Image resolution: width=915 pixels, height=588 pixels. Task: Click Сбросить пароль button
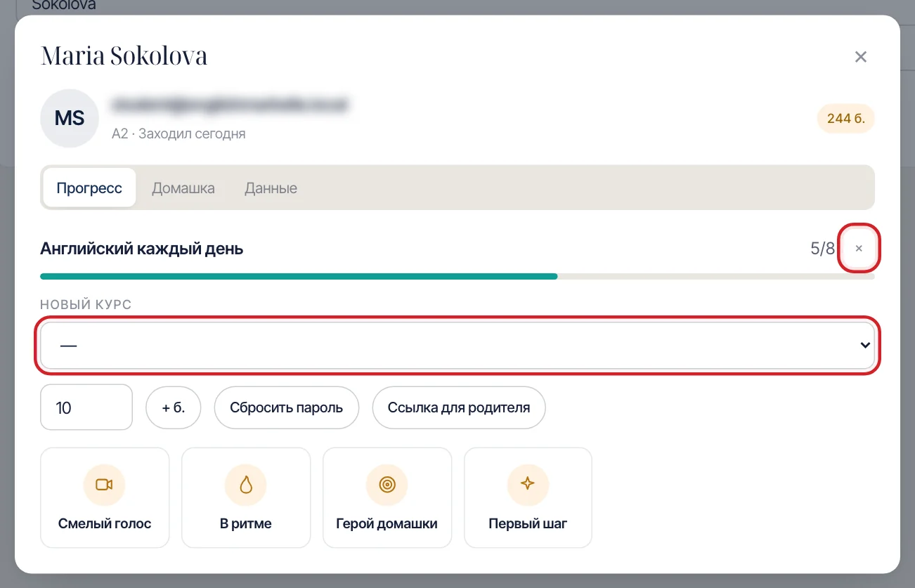click(287, 407)
